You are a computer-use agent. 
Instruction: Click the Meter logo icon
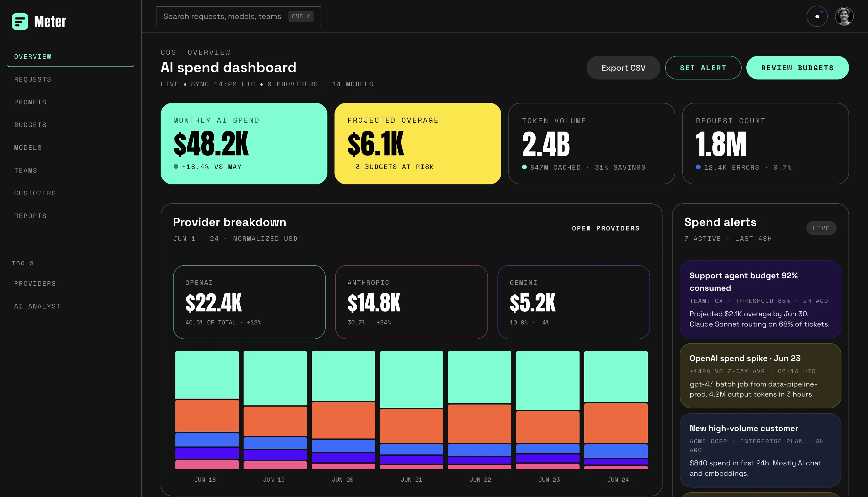(20, 22)
